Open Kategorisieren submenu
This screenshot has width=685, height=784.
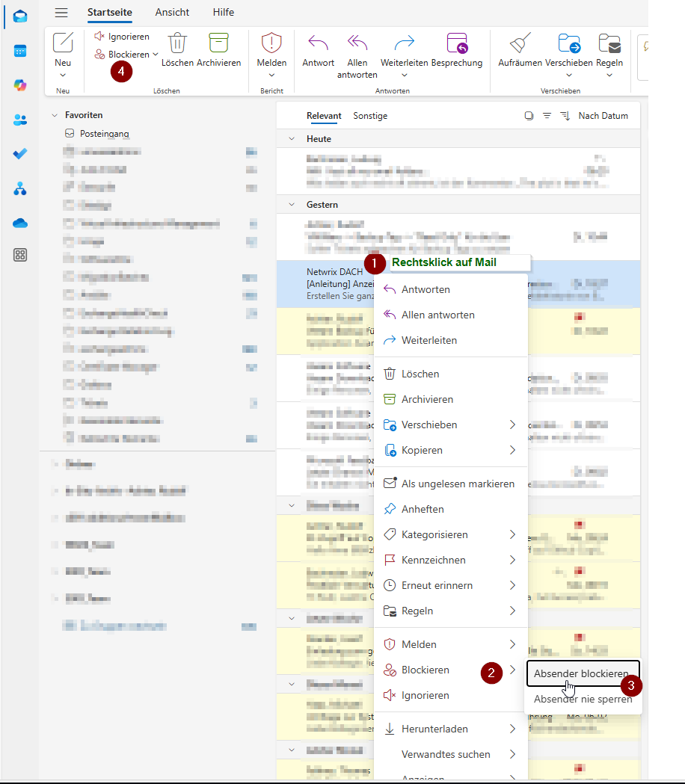click(451, 535)
